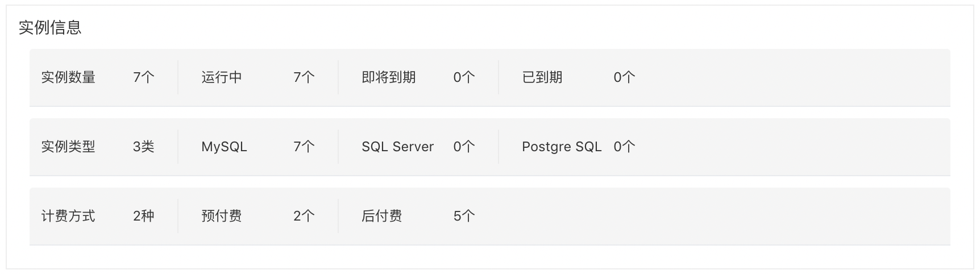This screenshot has width=980, height=274.
Task: Click the 0个 count beside SQL Server
Action: 464,147
